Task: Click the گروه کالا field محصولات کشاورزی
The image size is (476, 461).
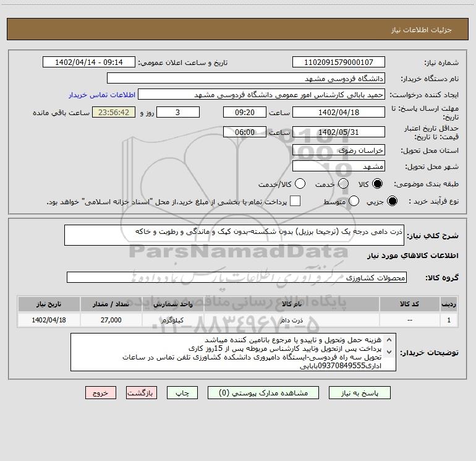Action: [237, 277]
